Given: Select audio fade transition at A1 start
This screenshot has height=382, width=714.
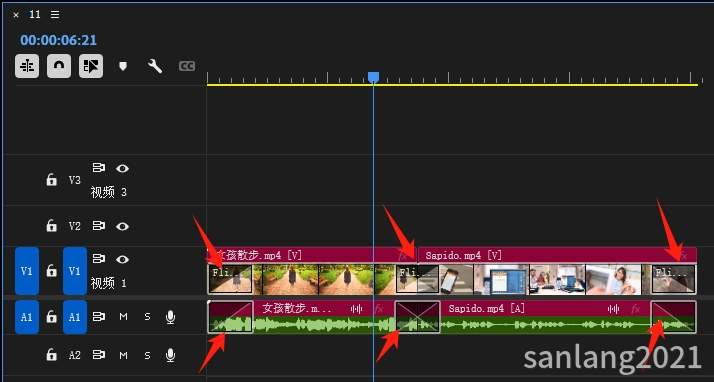Looking at the screenshot, I should coord(231,317).
